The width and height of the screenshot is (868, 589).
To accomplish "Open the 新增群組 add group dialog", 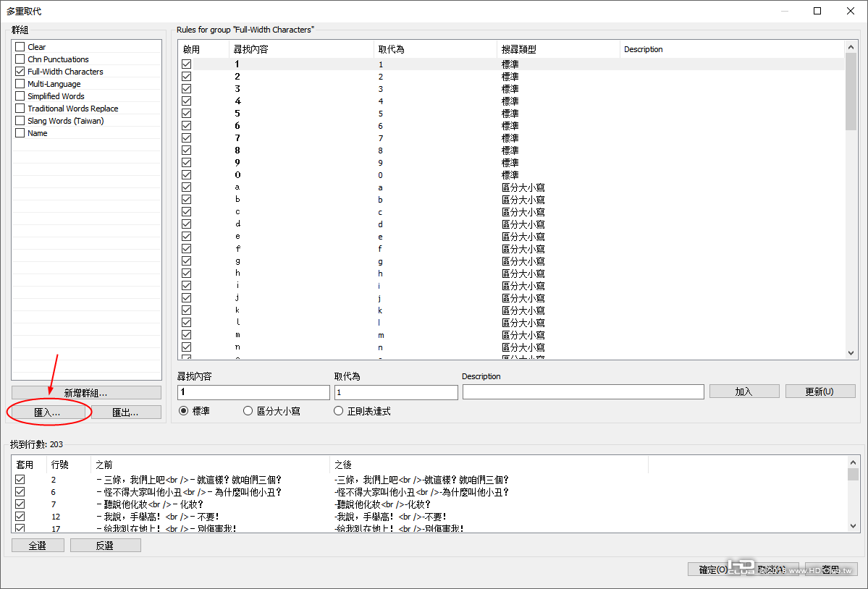I will coord(86,391).
